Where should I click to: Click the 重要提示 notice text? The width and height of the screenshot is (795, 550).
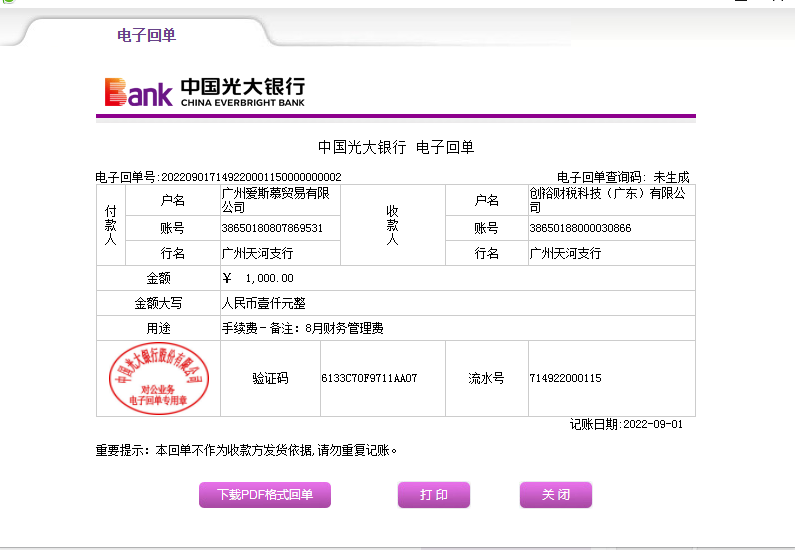pos(246,450)
